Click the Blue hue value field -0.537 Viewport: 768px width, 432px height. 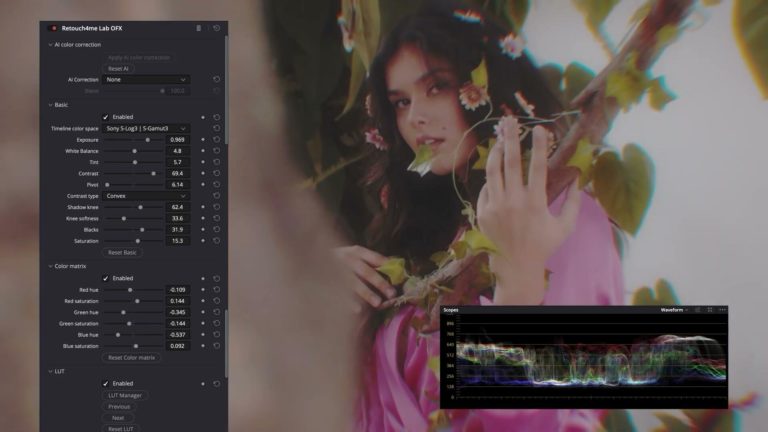coord(177,335)
